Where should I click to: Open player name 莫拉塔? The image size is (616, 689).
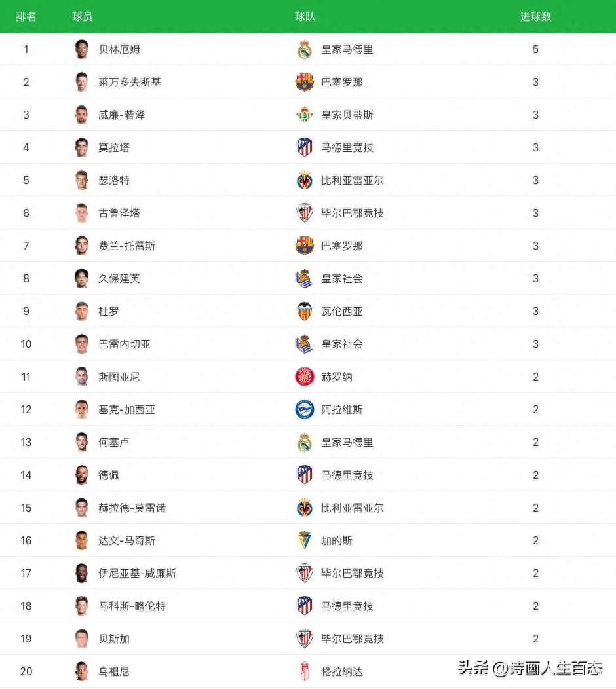114,147
